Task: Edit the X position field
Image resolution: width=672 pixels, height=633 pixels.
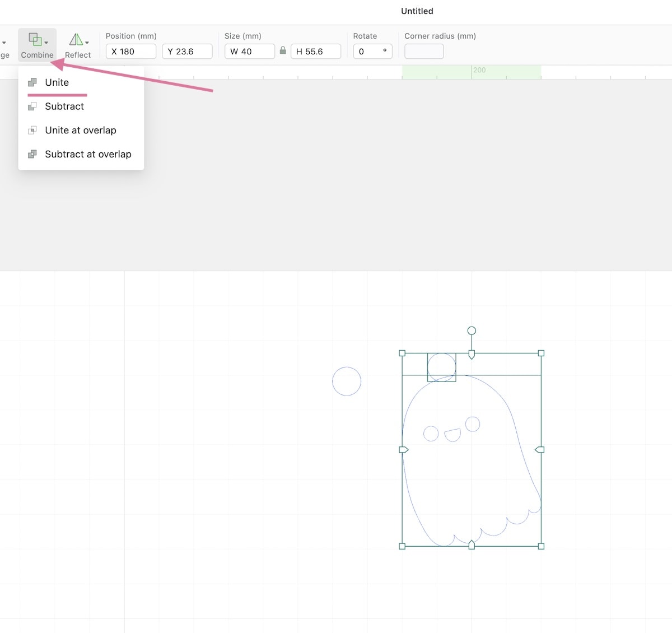Action: (x=131, y=52)
